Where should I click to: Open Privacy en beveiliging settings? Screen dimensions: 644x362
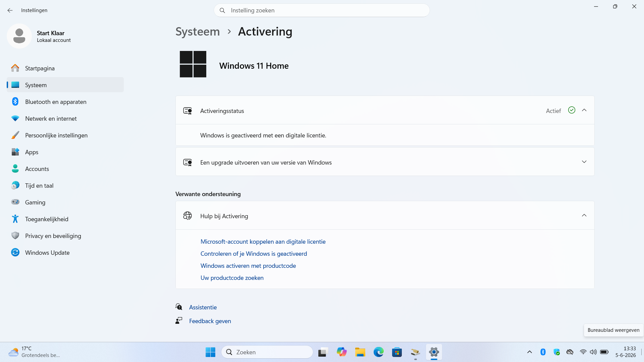coord(65,236)
